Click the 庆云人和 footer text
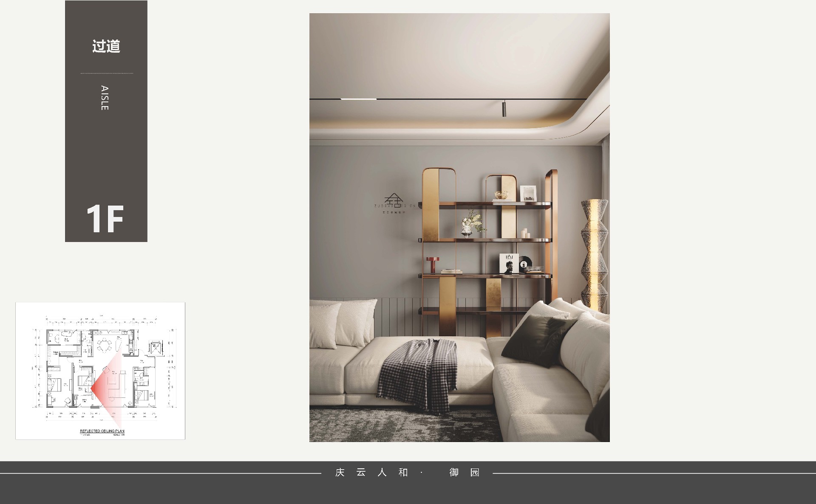 [371, 473]
